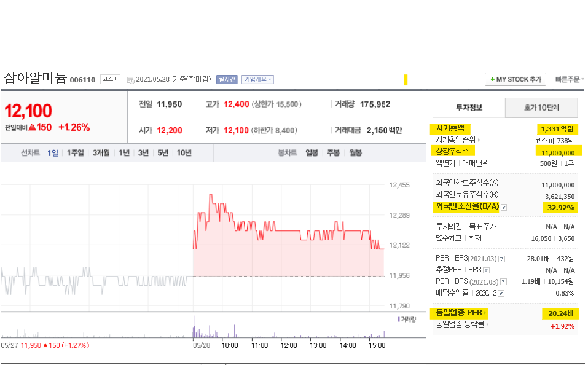The width and height of the screenshot is (588, 365).
Task: Click the 시가총액 value 1,331억원
Action: (557, 129)
